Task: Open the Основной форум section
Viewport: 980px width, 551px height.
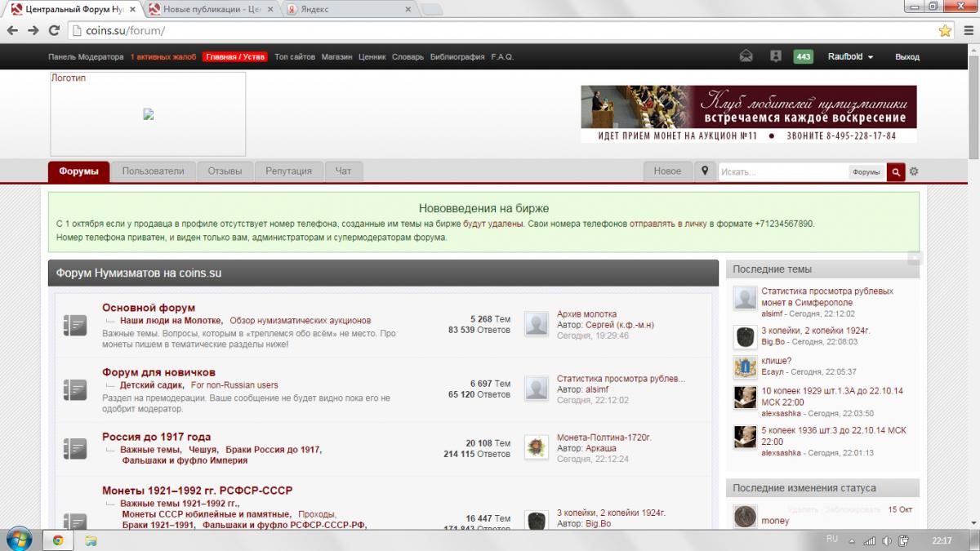Action: [x=149, y=308]
